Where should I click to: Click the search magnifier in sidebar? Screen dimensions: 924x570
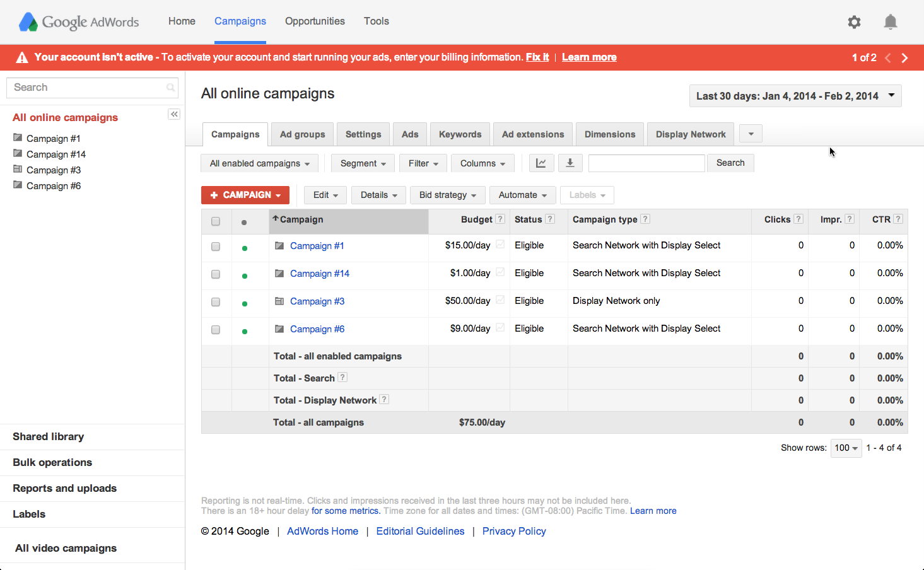point(170,88)
